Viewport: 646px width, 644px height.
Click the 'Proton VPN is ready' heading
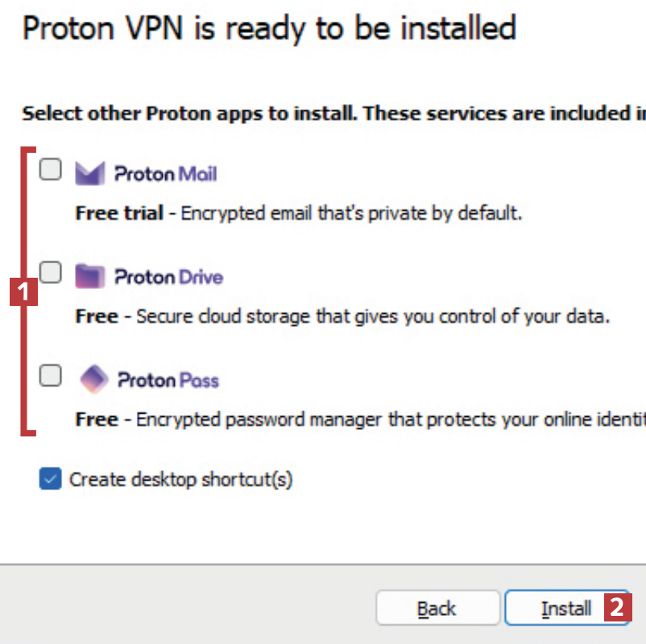coord(269,29)
